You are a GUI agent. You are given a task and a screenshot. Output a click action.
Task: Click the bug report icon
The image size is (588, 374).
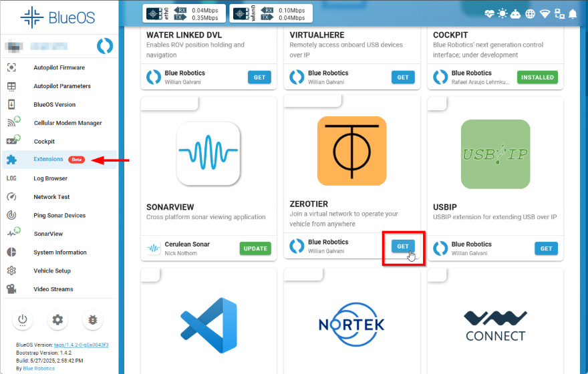[93, 320]
